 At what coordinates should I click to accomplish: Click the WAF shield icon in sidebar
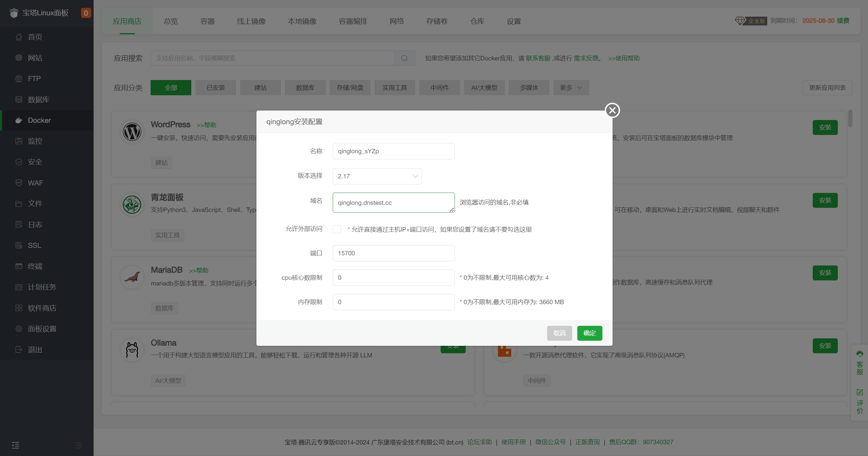click(x=19, y=183)
